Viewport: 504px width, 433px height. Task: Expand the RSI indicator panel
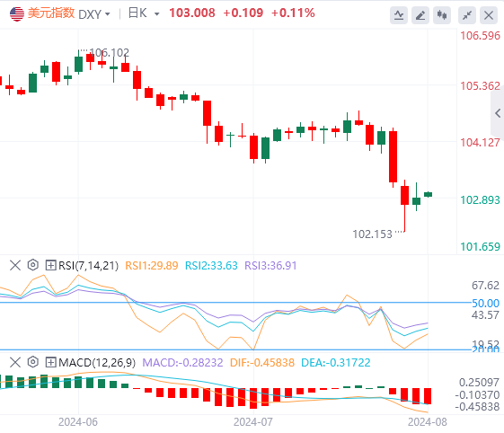(x=51, y=266)
